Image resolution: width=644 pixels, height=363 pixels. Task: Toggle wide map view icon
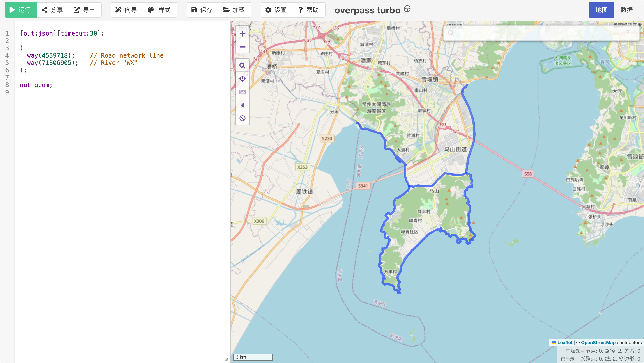pyautogui.click(x=242, y=105)
